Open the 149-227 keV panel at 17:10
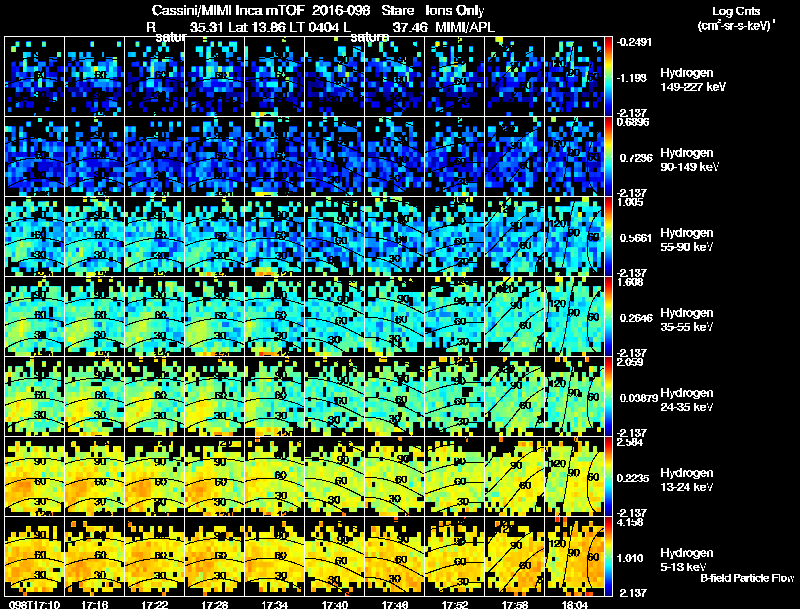800x609 pixels. click(34, 77)
